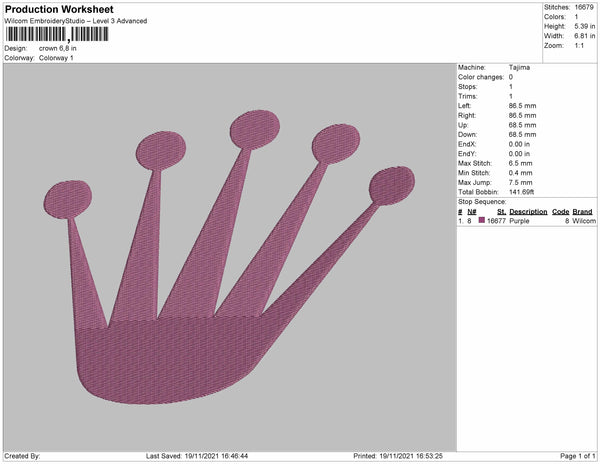The image size is (600, 464).
Task: Select 'Wilcom EmbroideryStudio – Level 3 Advanced' text
Action: click(x=76, y=21)
